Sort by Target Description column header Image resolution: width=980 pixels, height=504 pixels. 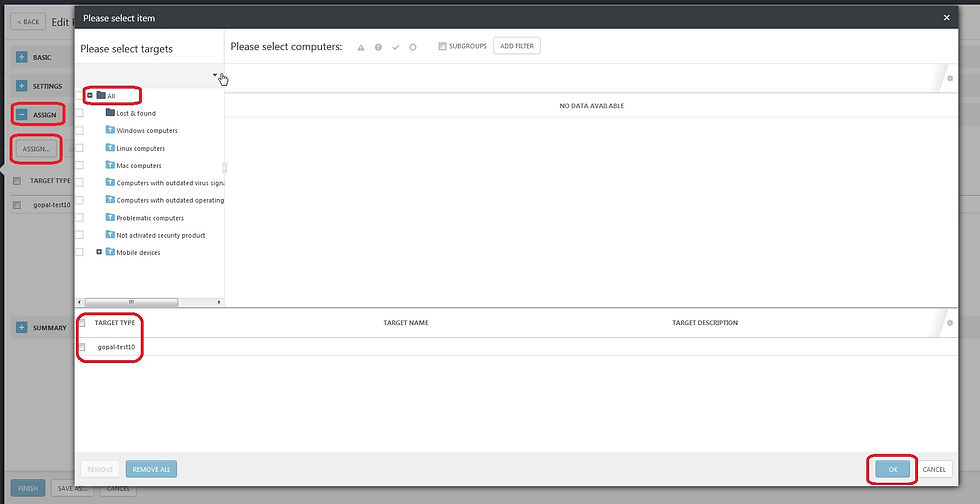click(705, 323)
